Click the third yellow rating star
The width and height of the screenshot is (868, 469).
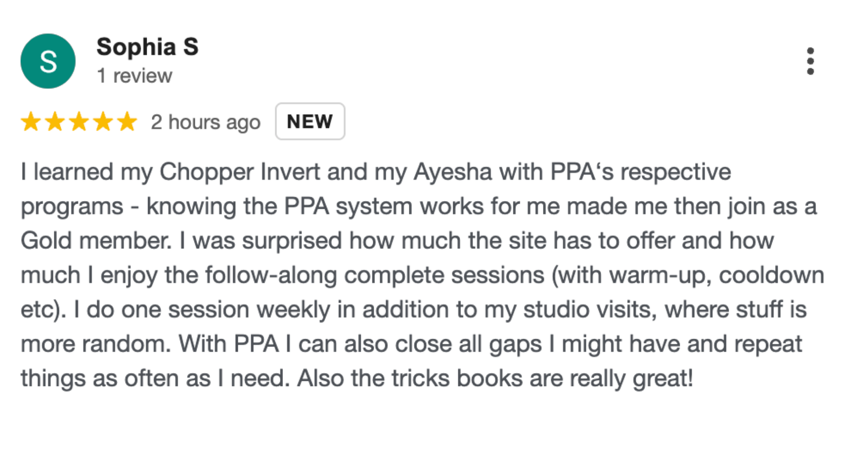[x=79, y=122]
